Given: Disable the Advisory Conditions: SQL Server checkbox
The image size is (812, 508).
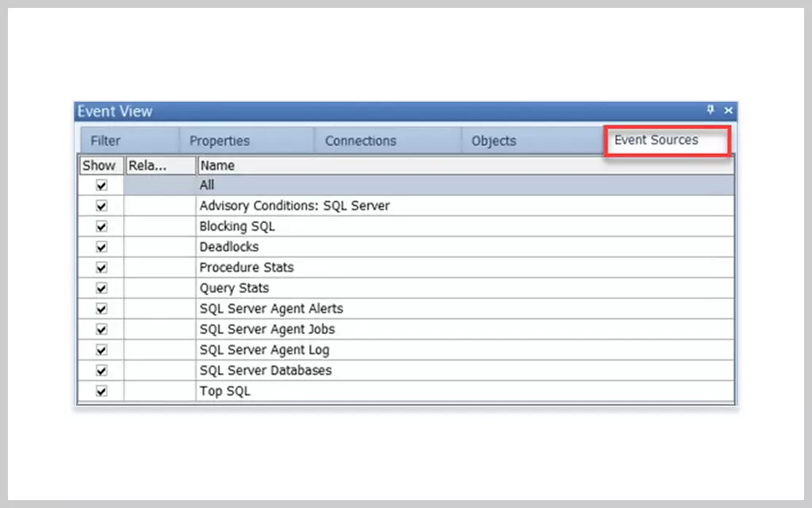Looking at the screenshot, I should pos(101,206).
